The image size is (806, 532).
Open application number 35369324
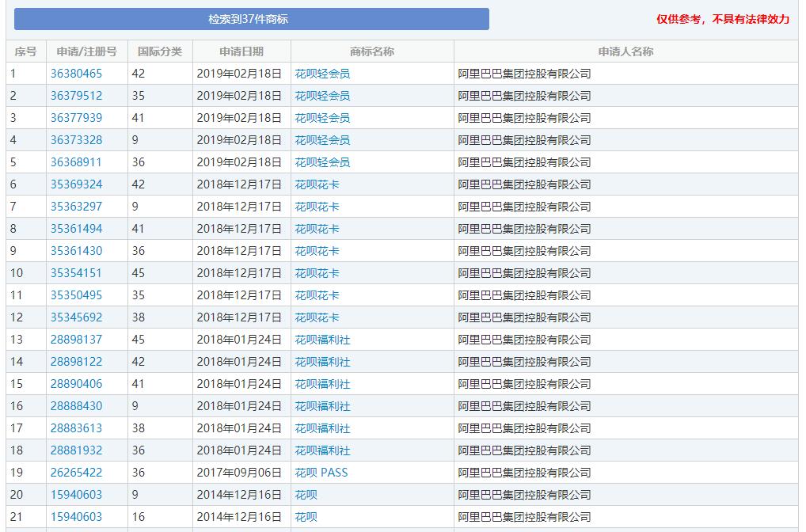[x=76, y=184]
